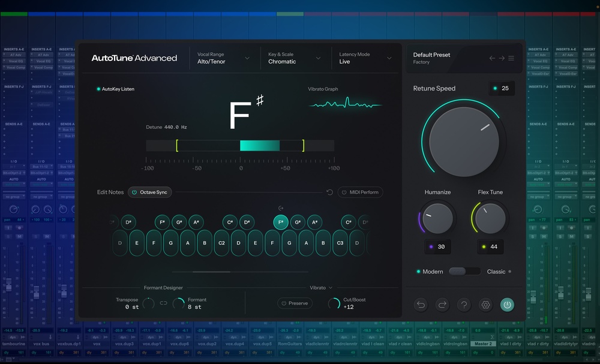Open the Vocal Range dropdown
The width and height of the screenshot is (600, 364).
pos(223,58)
